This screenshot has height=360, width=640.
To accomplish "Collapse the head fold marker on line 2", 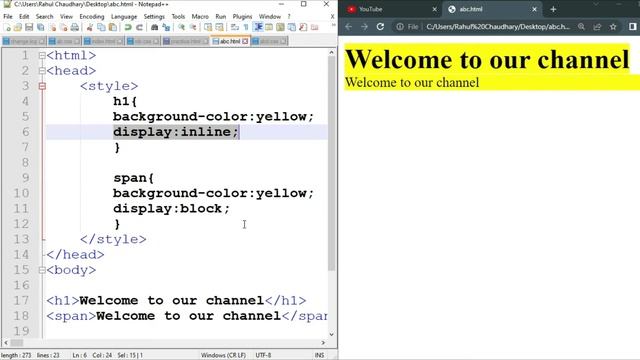I will 42,71.
